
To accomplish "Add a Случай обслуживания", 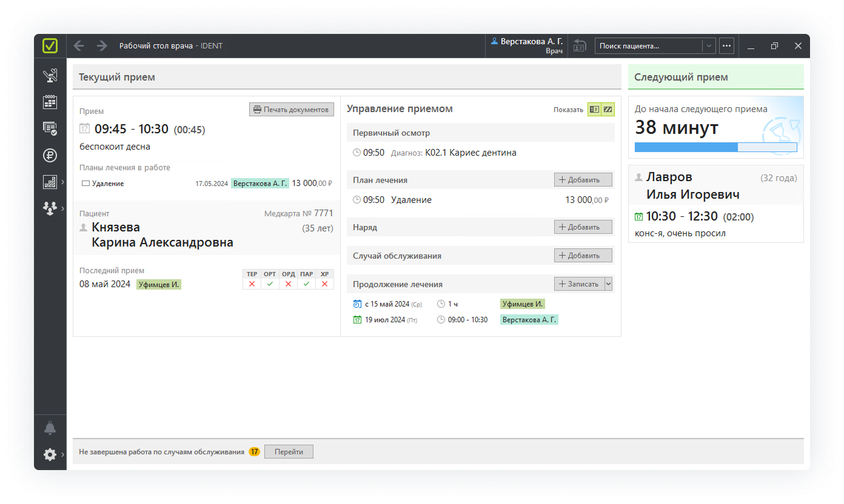I will click(583, 256).
